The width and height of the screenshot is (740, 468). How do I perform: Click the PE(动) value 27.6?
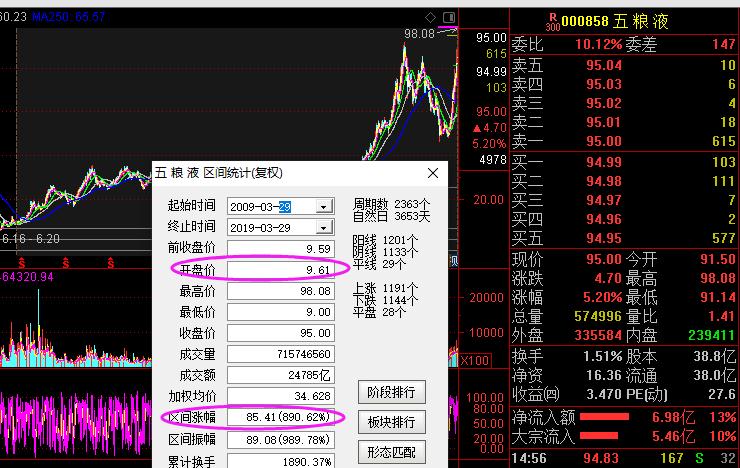tap(722, 394)
